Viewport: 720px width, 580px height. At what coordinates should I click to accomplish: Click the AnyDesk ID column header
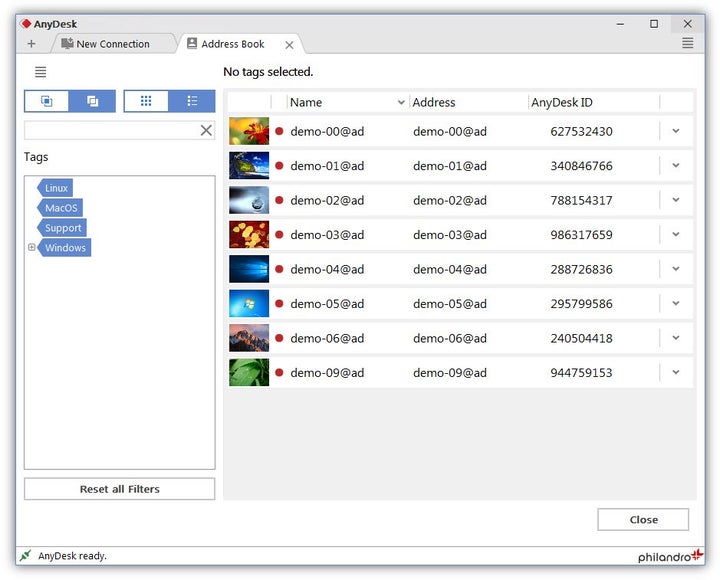pyautogui.click(x=594, y=102)
